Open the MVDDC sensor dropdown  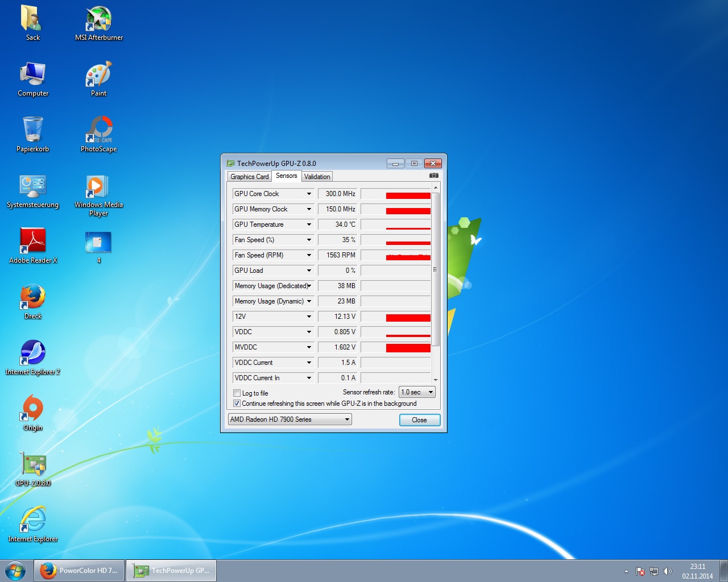(309, 347)
